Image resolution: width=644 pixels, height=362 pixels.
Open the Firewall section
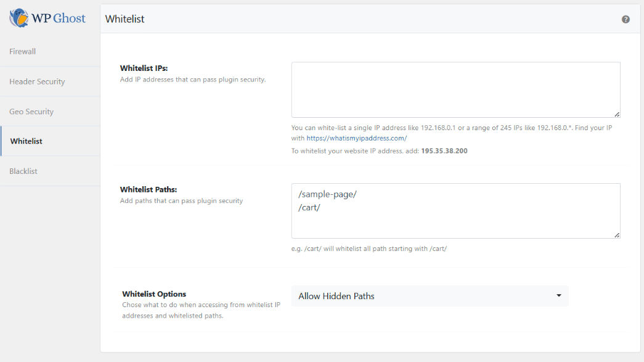coord(23,51)
